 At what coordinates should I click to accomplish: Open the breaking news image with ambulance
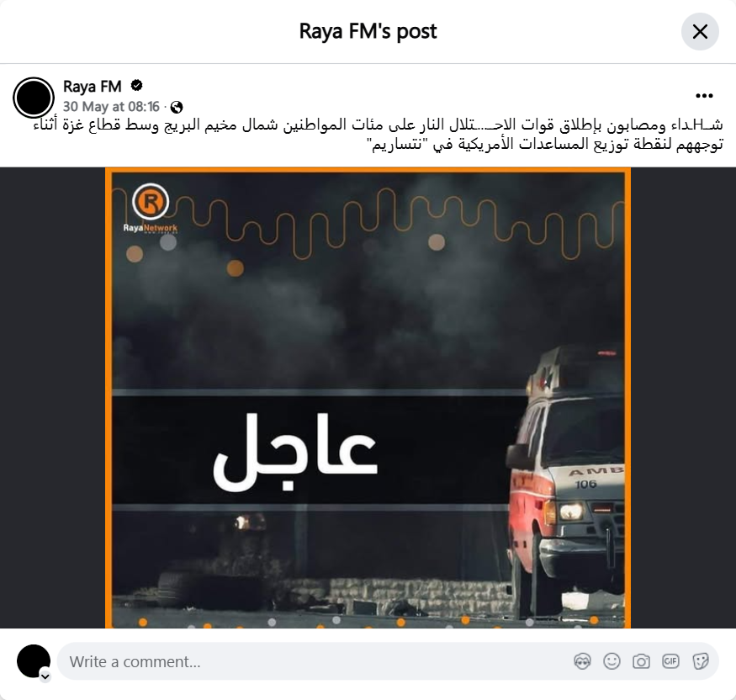pos(368,398)
